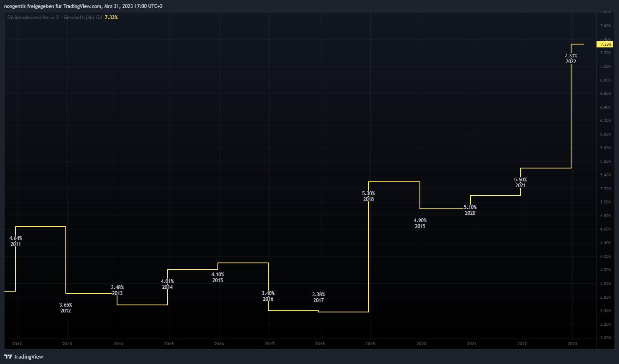The width and height of the screenshot is (619, 364).
Task: Select the 3.40% 2016 data label
Action: 268,296
